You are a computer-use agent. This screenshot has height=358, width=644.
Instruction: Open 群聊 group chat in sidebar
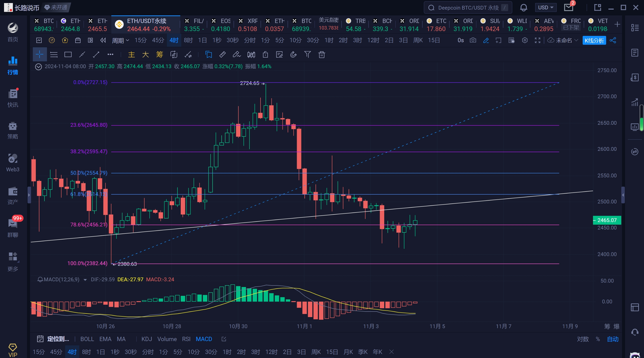coord(13,228)
